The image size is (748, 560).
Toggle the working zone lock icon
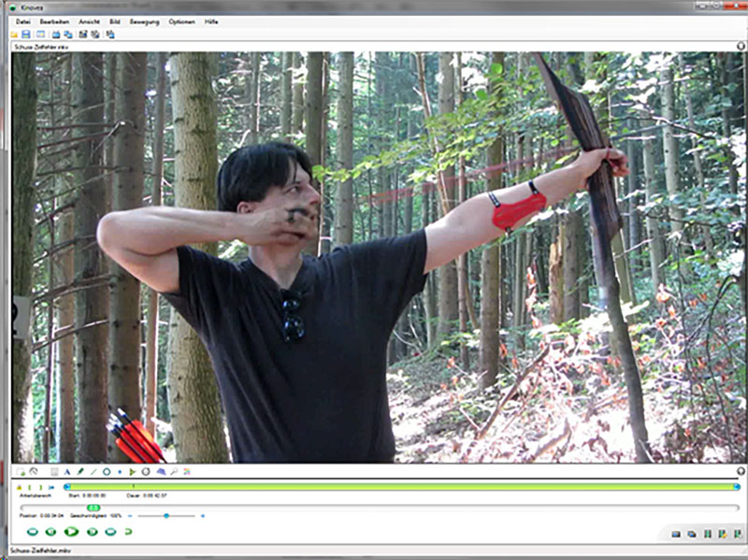(x=20, y=487)
